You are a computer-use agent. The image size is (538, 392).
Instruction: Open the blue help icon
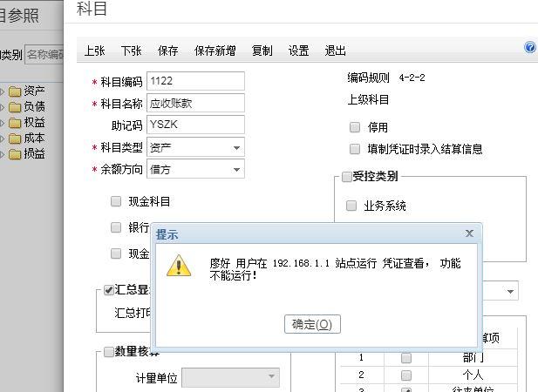click(530, 47)
